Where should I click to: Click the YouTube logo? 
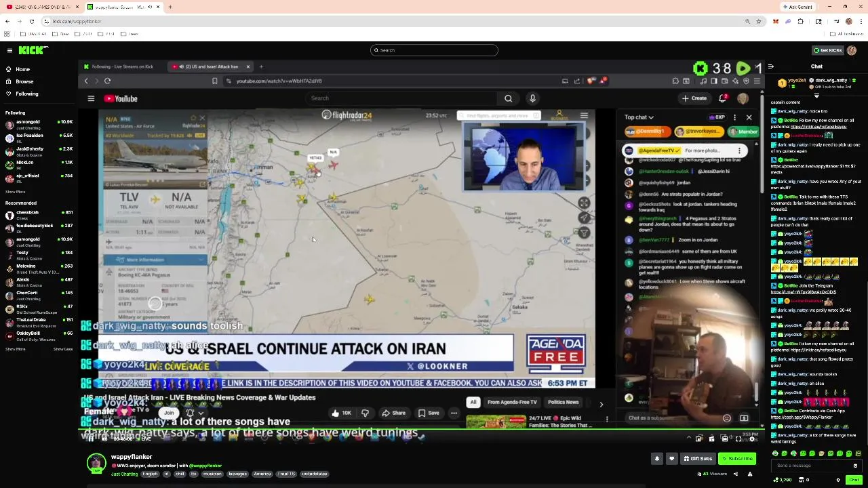pyautogui.click(x=121, y=99)
